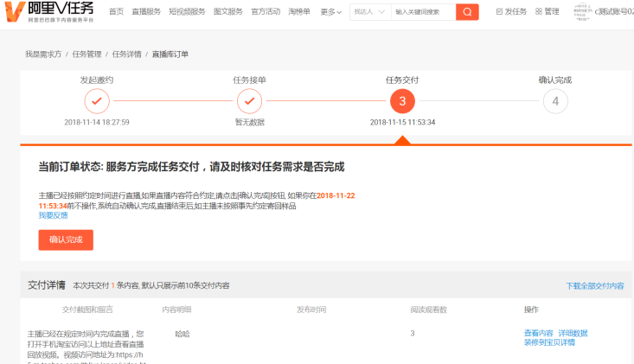Click 直播库订单 breadcrumb
Viewport: 634px width, 364px height.
(170, 54)
